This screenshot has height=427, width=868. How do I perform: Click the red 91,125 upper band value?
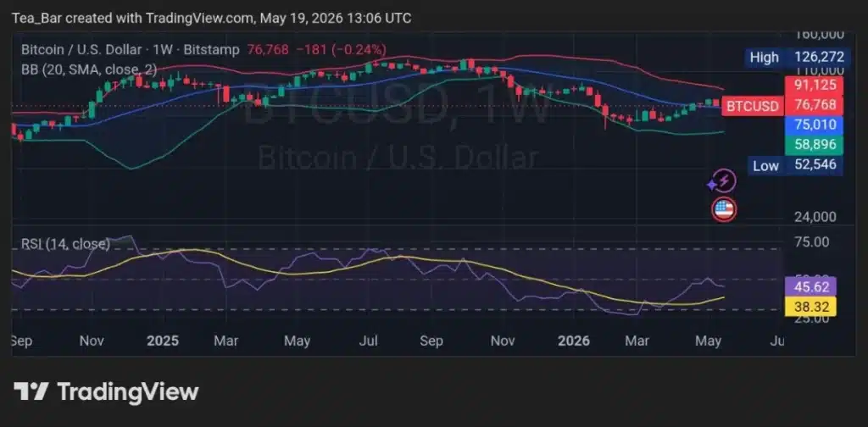(814, 86)
